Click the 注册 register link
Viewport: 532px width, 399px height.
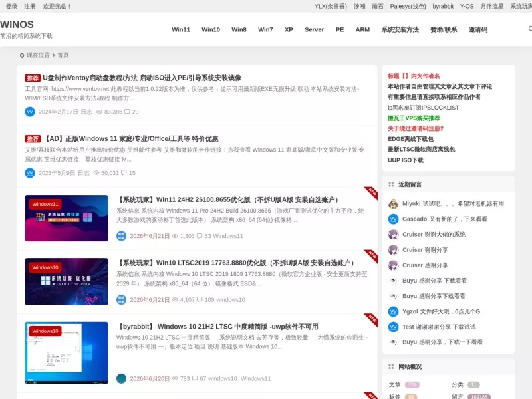coord(30,6)
